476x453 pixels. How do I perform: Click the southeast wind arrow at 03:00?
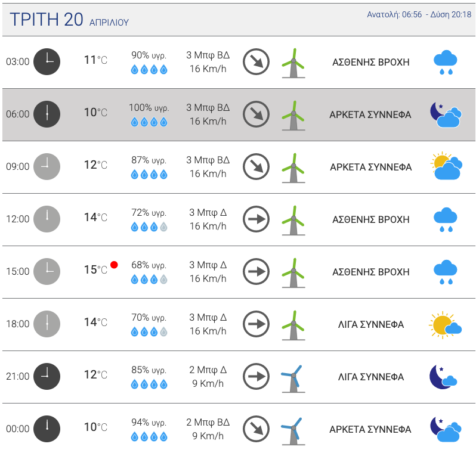(256, 61)
